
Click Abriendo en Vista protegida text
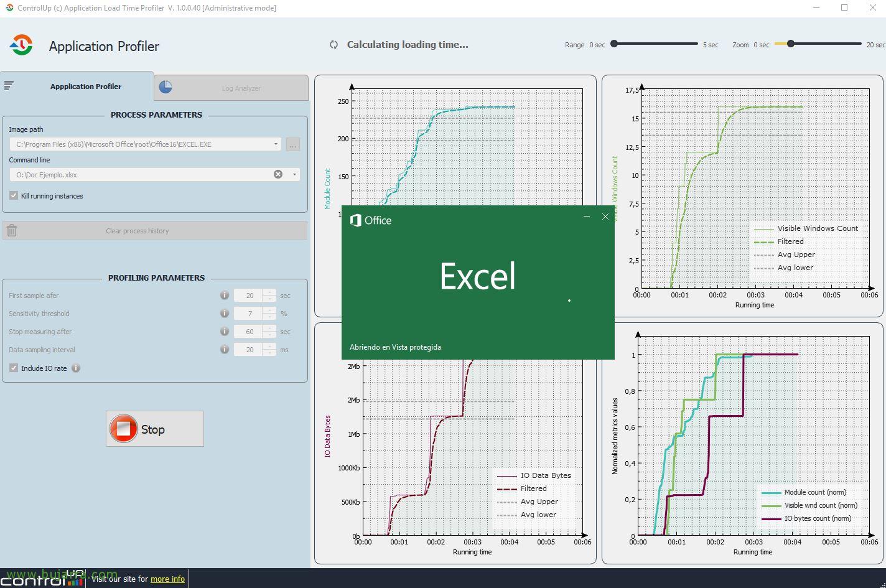point(395,347)
